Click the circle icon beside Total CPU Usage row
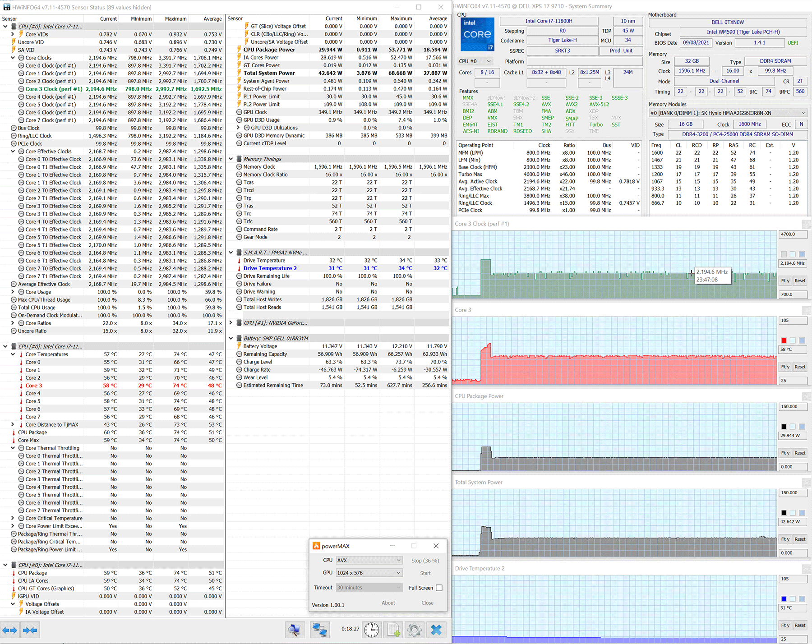 [x=14, y=308]
